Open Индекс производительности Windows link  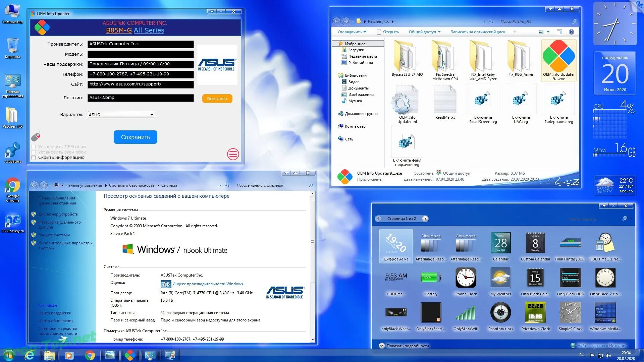(x=207, y=284)
